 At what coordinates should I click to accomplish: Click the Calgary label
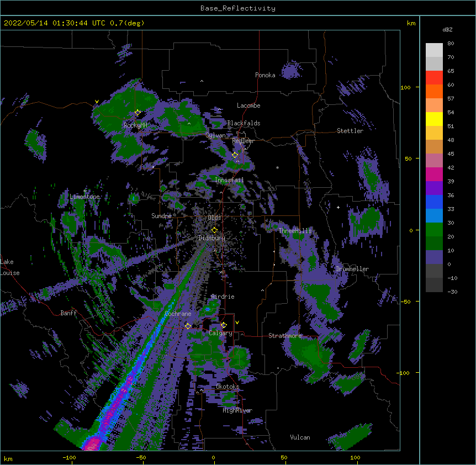coord(220,333)
